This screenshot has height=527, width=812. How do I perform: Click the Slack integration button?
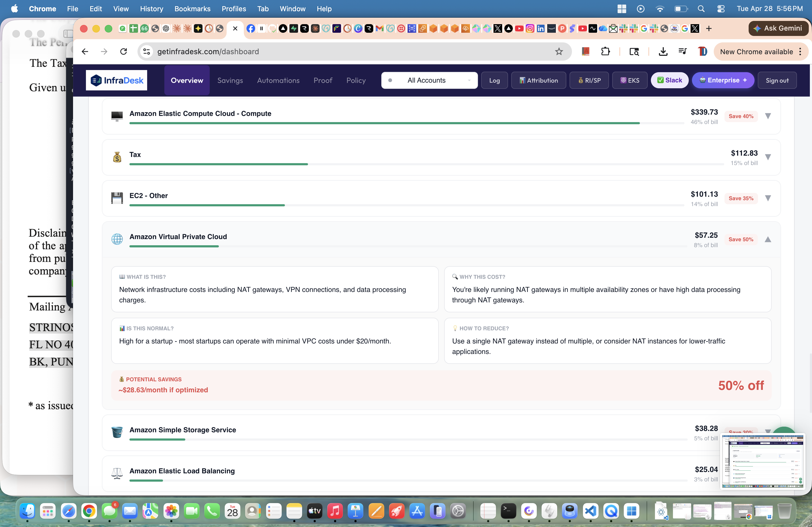(669, 80)
